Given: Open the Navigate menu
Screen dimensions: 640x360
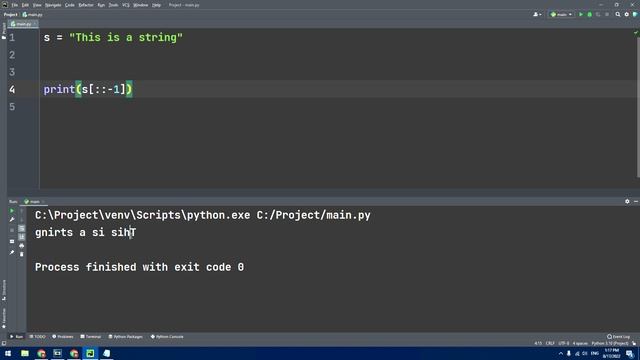Looking at the screenshot, I should point(53,5).
